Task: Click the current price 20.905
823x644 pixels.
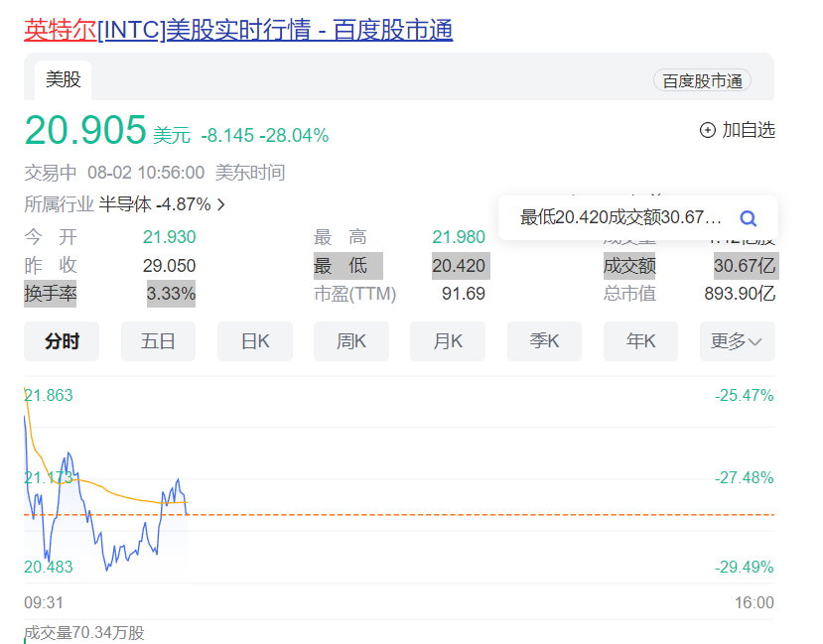Action: 85,130
